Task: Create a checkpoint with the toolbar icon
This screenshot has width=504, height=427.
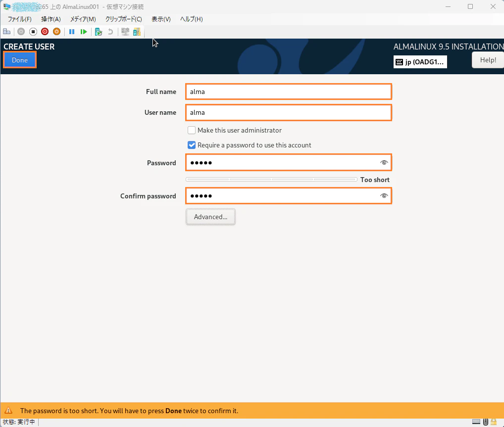Action: pos(99,32)
